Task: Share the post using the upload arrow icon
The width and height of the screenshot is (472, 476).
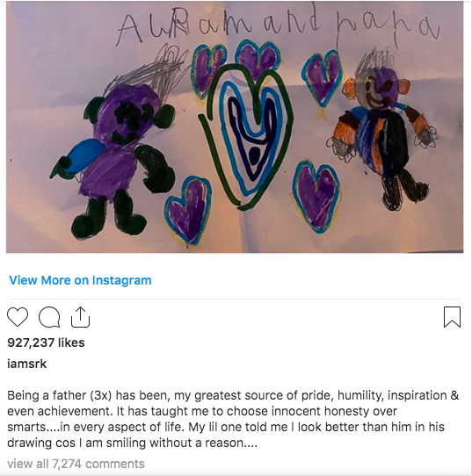Action: point(81,317)
